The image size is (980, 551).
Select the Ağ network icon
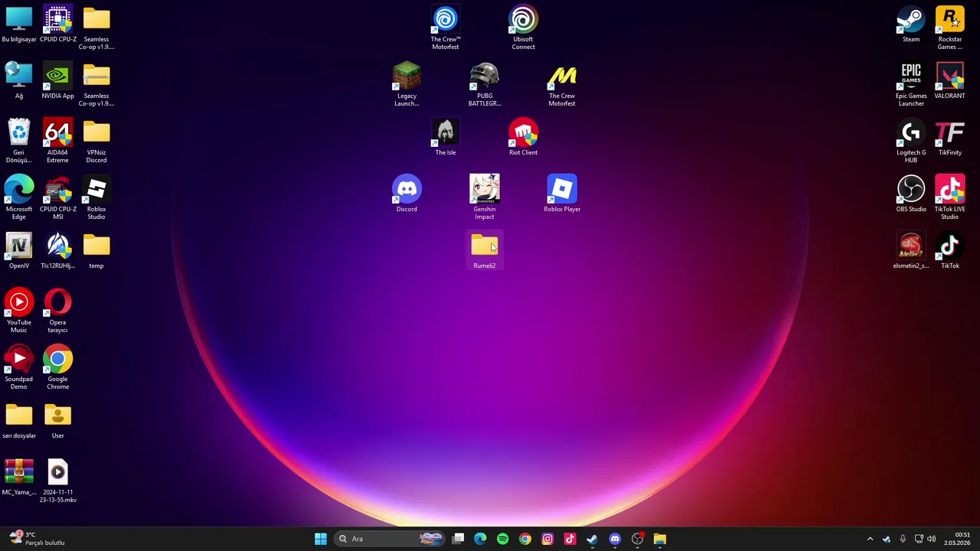coord(19,82)
